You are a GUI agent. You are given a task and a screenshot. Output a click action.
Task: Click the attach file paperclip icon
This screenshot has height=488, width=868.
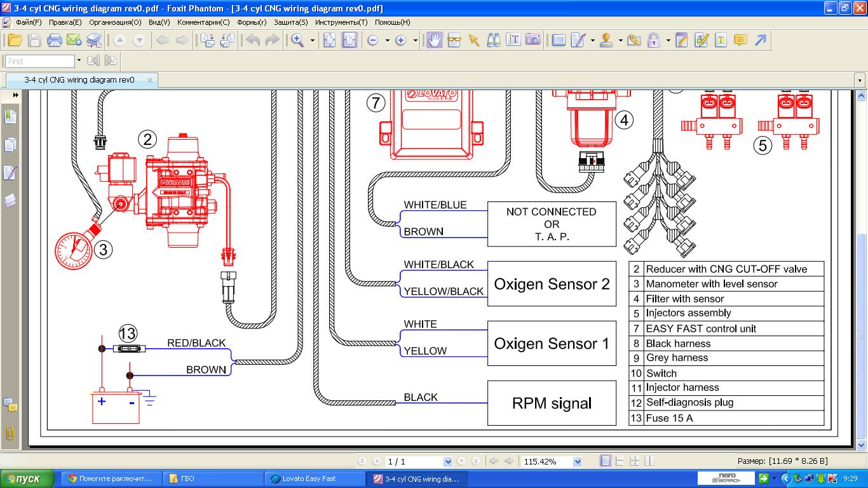coord(634,40)
